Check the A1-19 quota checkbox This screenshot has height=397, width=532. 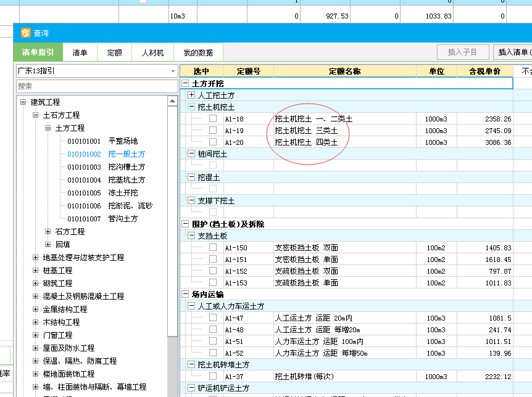coord(213,130)
